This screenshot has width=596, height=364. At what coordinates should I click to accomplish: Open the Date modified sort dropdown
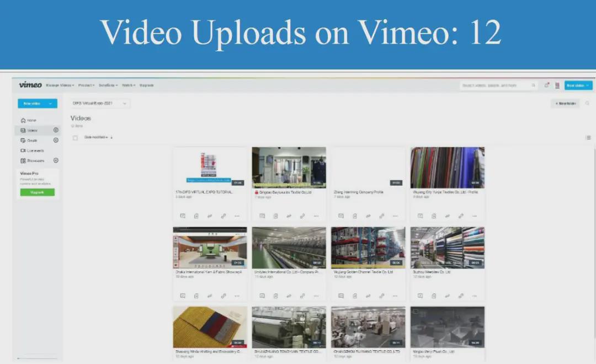(x=98, y=137)
